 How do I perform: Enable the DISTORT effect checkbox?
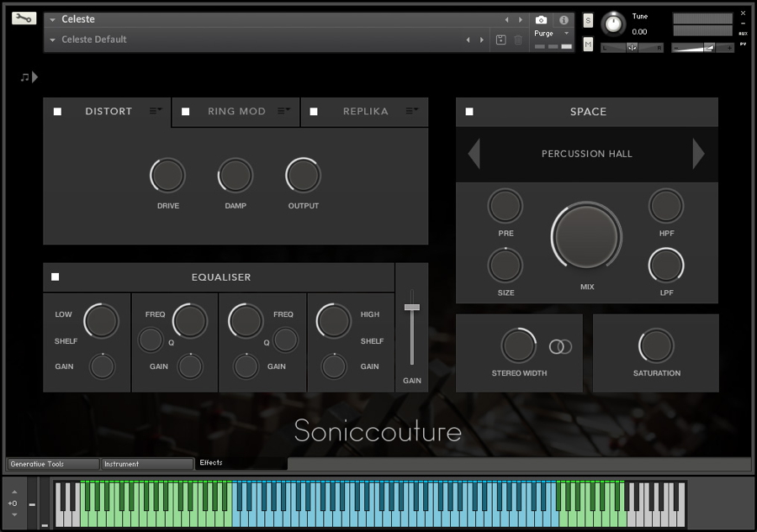57,112
